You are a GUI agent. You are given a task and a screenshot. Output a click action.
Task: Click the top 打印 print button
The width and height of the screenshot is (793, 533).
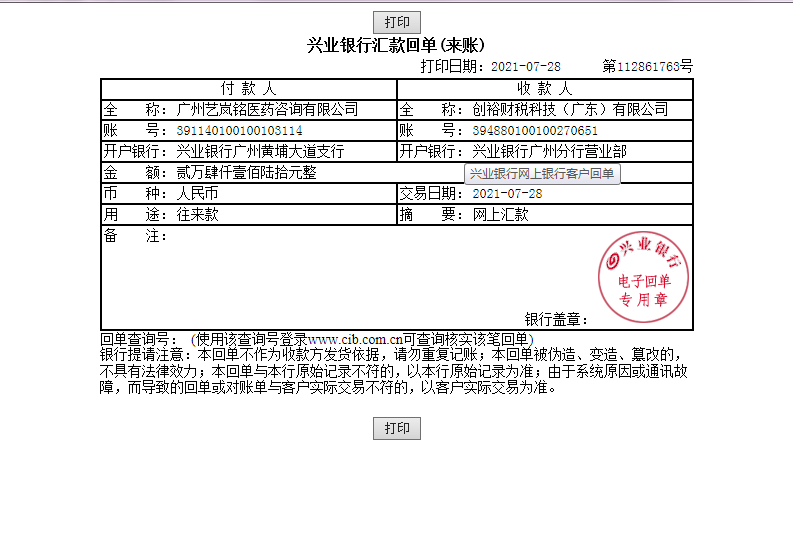396,22
